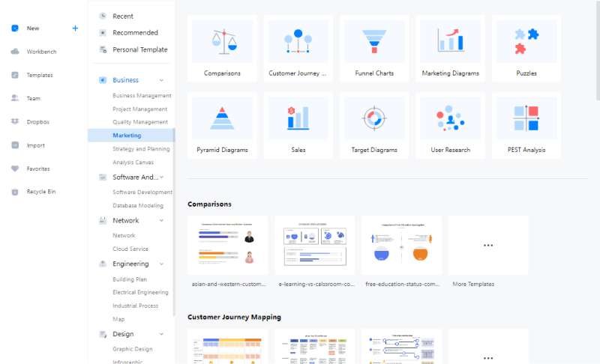Select Electrical Engineering subcategory

[140, 292]
